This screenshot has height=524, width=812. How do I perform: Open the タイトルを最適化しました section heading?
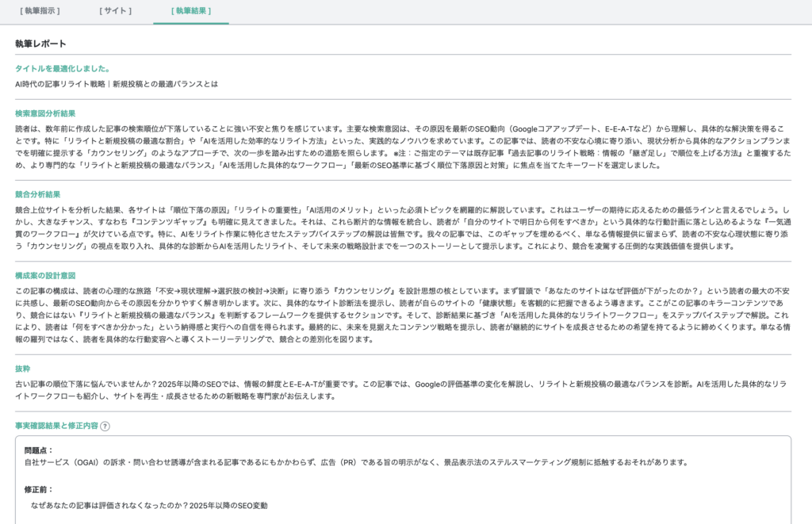(60, 69)
